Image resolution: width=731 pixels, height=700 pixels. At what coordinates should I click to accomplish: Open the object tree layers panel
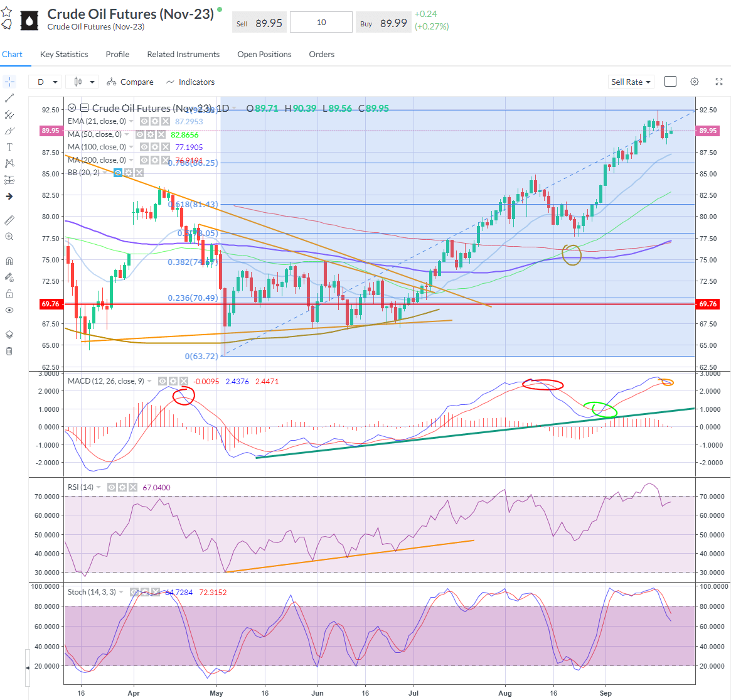[x=9, y=335]
